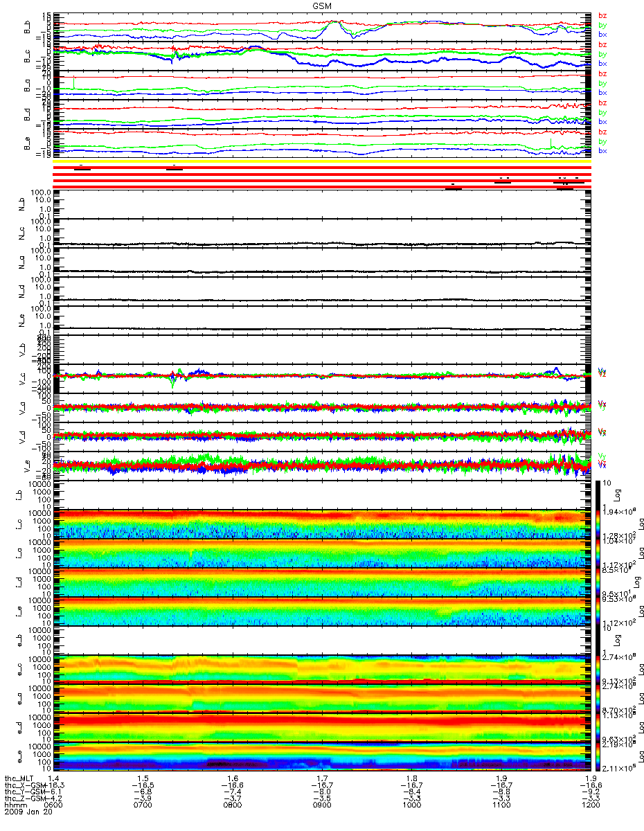
Task: Select the B_a axis label
Action: [x=26, y=84]
